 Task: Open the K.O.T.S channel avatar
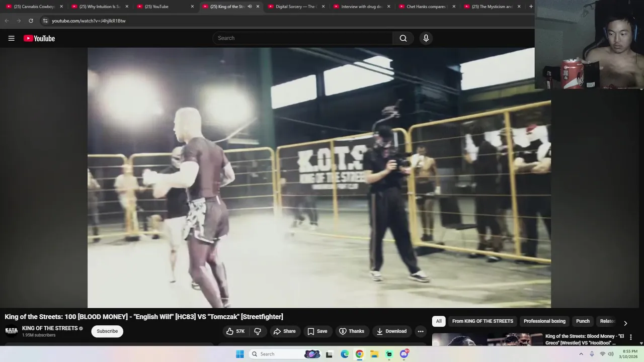click(11, 331)
